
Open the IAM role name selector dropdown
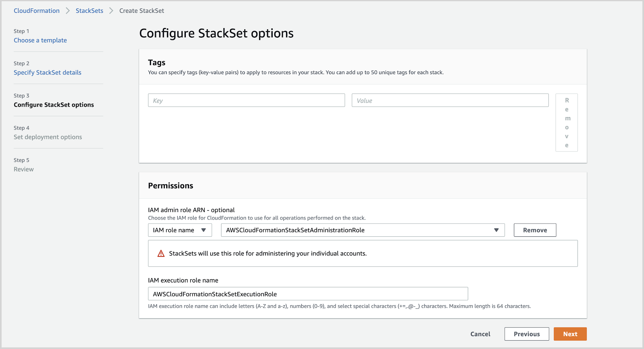pyautogui.click(x=179, y=230)
